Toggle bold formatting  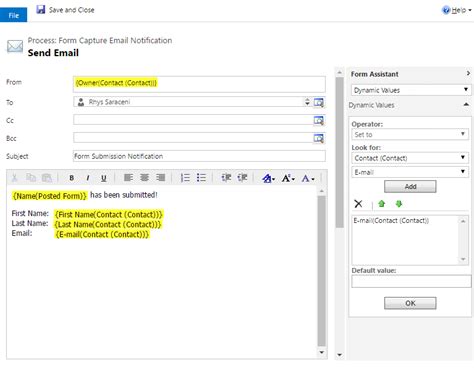71,178
